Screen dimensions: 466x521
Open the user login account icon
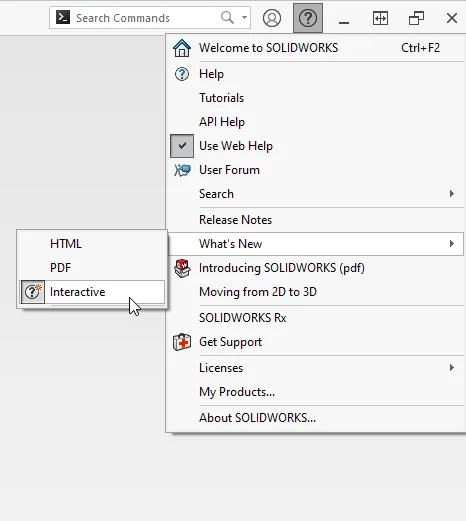(x=272, y=18)
